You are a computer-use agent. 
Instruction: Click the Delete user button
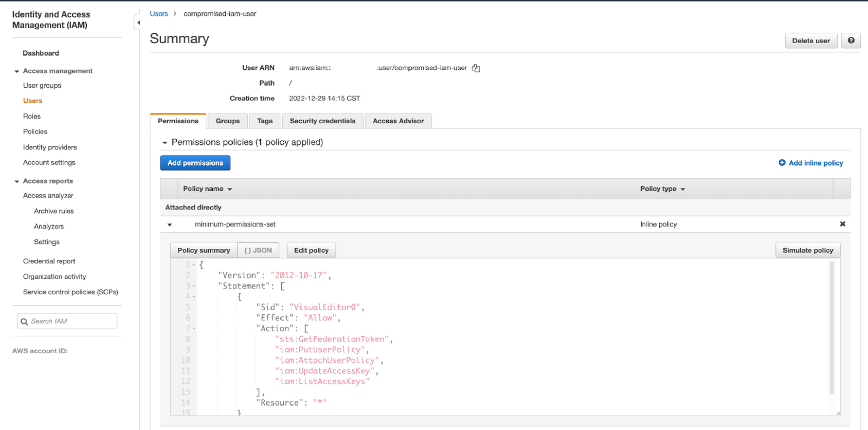[x=811, y=41]
